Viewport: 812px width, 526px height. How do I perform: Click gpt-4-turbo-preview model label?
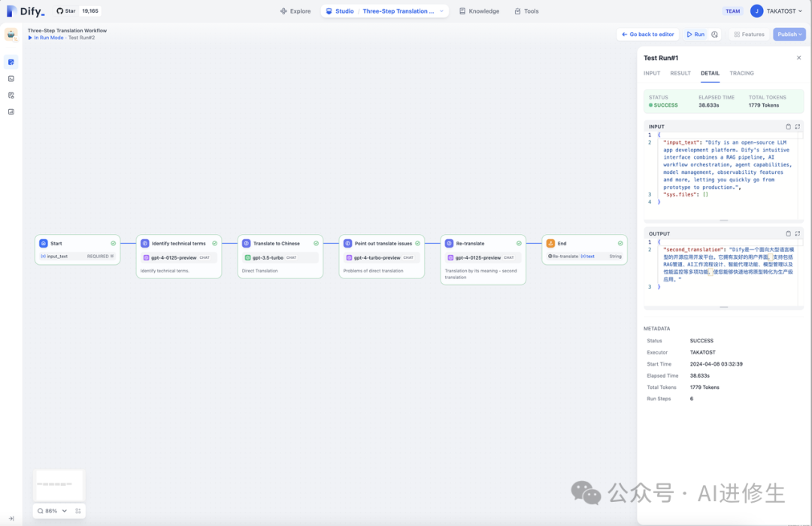coord(377,257)
